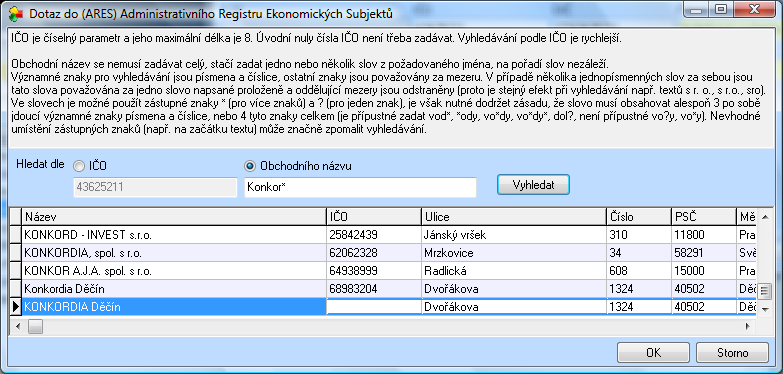The height and width of the screenshot is (374, 783).
Task: Click the Číslo column header
Action: click(x=639, y=217)
